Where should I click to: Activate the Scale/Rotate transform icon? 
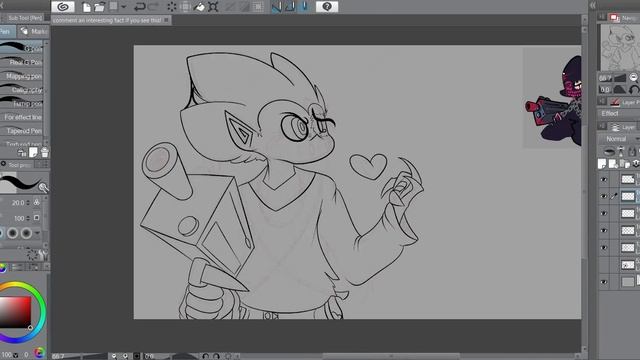click(213, 7)
